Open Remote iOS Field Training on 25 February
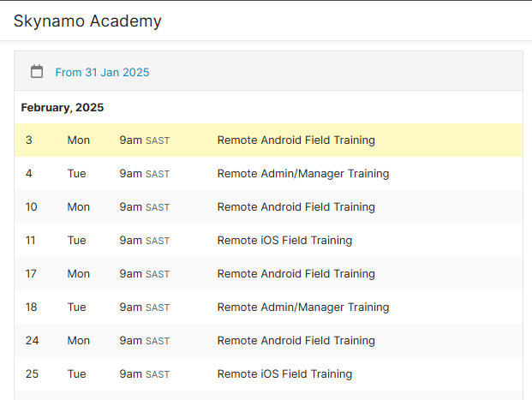 [284, 374]
